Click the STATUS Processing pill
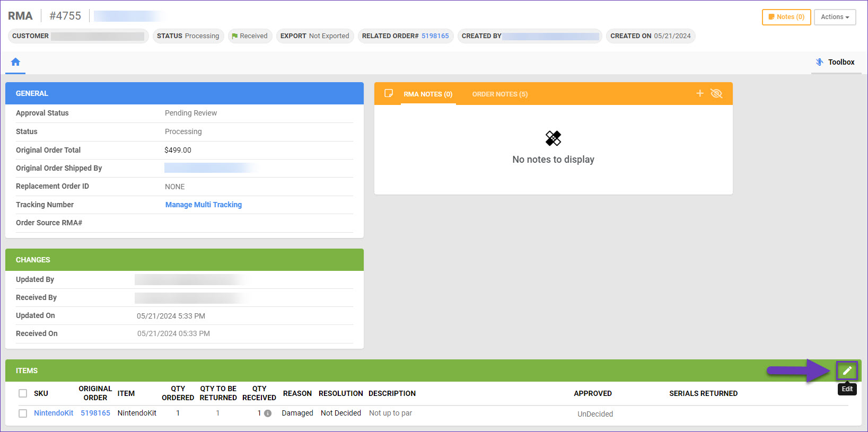The height and width of the screenshot is (432, 868). click(188, 36)
